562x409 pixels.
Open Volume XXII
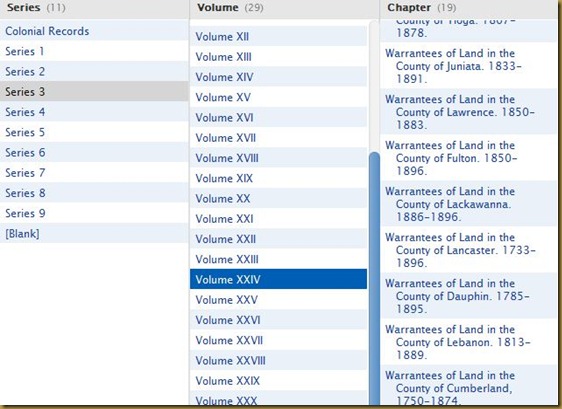tap(278, 239)
